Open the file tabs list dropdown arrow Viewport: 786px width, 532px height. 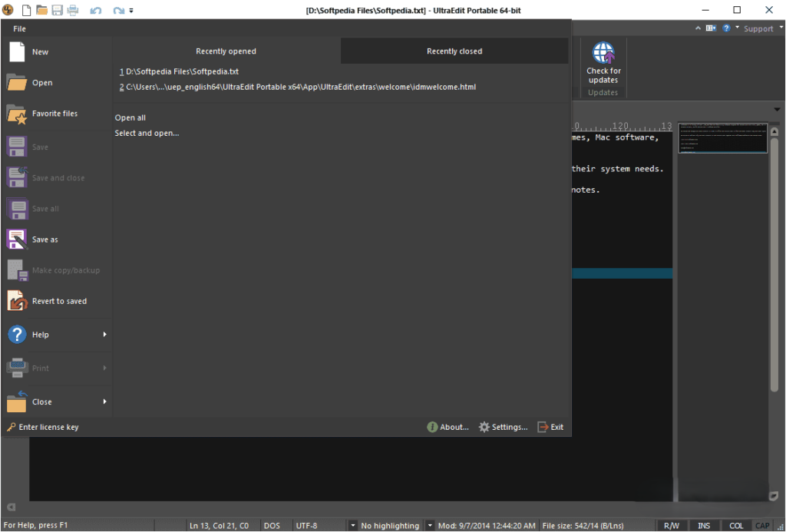click(777, 109)
